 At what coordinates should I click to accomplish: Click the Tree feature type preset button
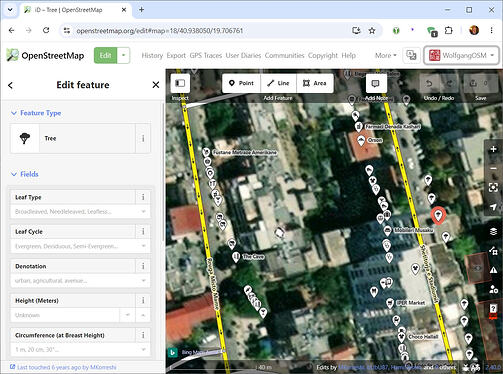click(73, 138)
